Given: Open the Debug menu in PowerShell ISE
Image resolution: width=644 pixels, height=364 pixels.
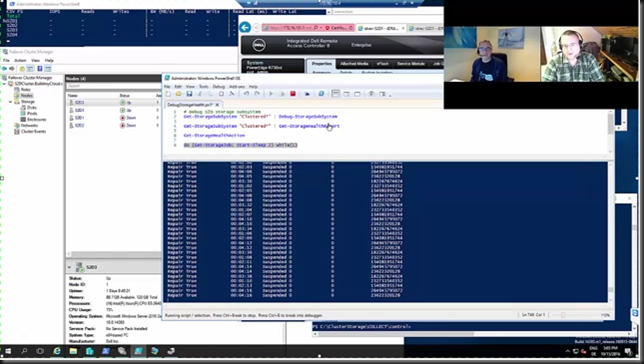Looking at the screenshot, I should 218,87.
